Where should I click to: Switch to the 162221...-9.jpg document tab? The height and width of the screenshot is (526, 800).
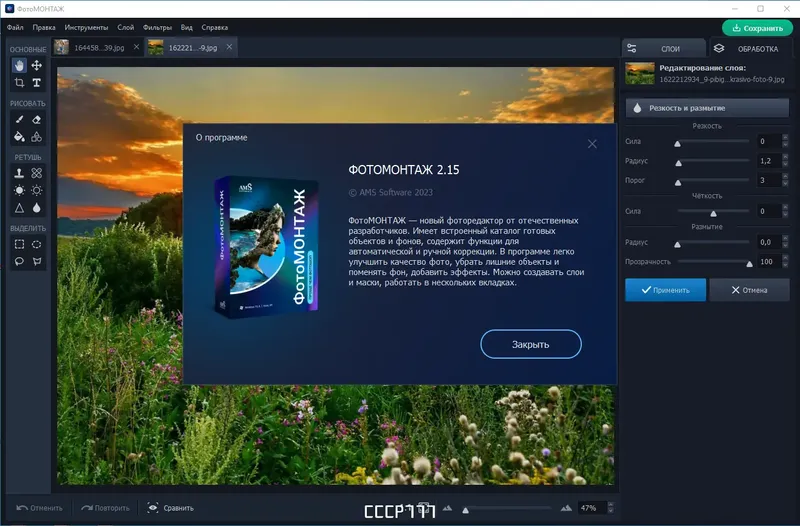tap(191, 47)
